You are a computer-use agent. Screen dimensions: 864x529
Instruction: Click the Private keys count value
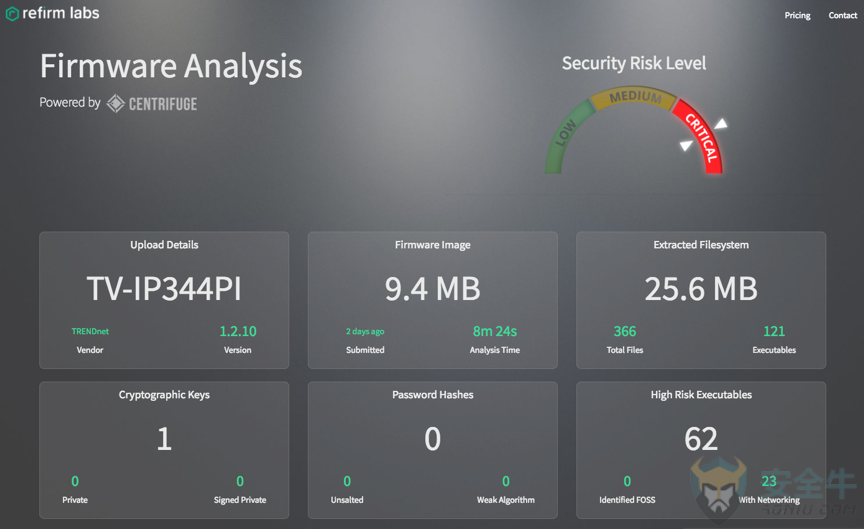(x=75, y=481)
